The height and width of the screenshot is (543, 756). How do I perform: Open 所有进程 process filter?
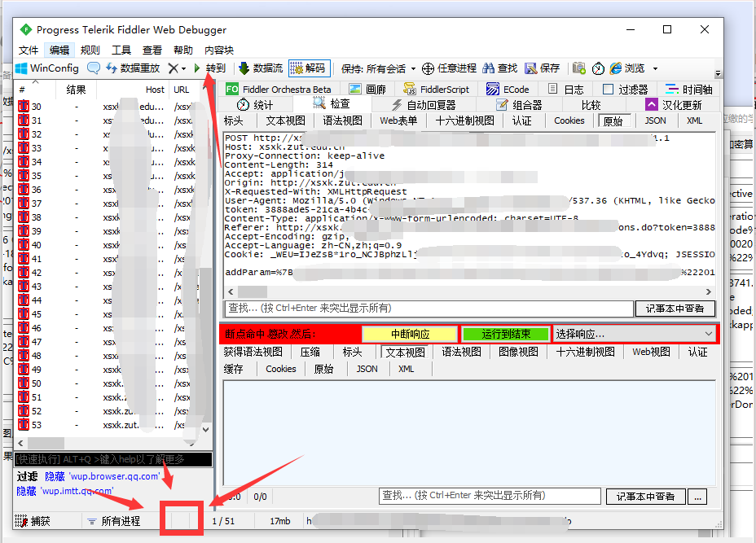114,521
